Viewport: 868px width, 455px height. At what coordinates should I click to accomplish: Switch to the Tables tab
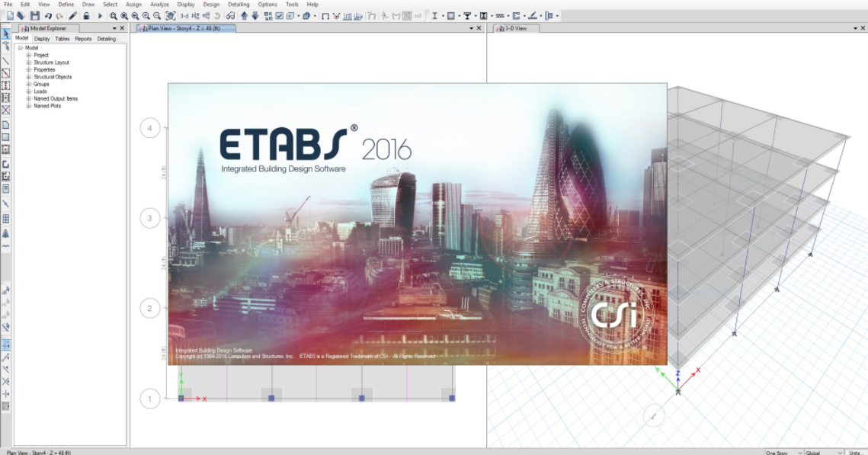(x=62, y=39)
